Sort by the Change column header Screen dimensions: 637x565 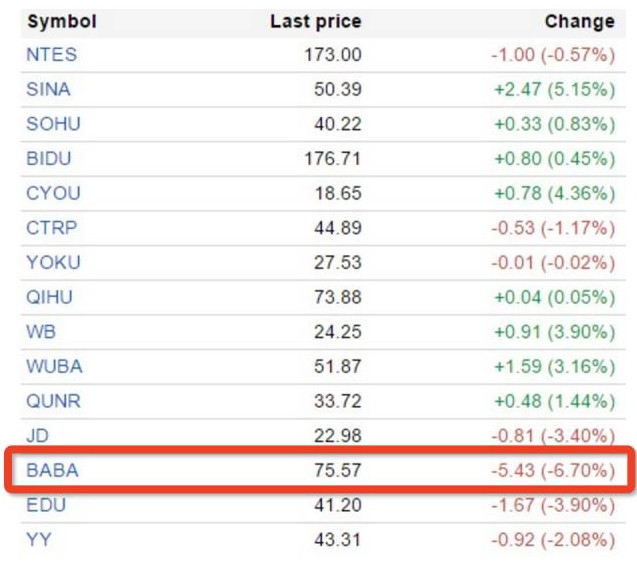580,22
